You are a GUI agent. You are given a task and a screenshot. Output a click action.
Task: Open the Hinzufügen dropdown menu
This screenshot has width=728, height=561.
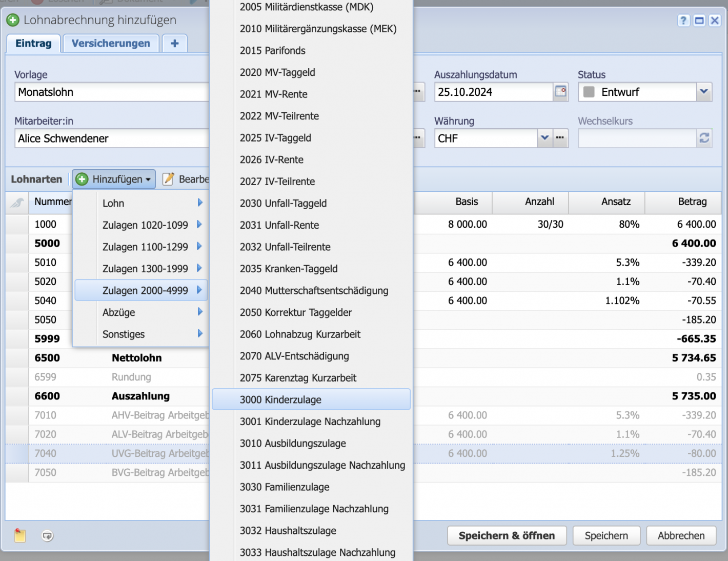(x=113, y=179)
